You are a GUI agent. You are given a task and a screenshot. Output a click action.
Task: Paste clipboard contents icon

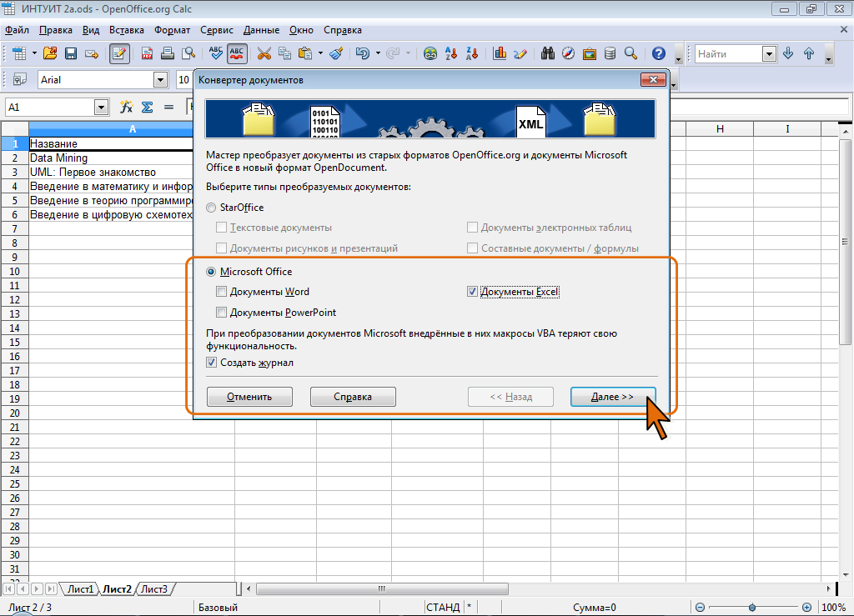click(x=305, y=53)
